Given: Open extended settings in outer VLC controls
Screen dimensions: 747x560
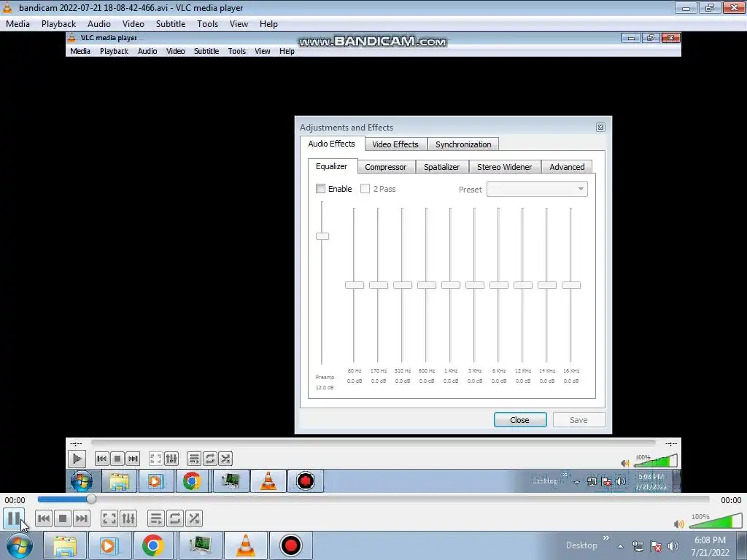Looking at the screenshot, I should click(x=128, y=518).
